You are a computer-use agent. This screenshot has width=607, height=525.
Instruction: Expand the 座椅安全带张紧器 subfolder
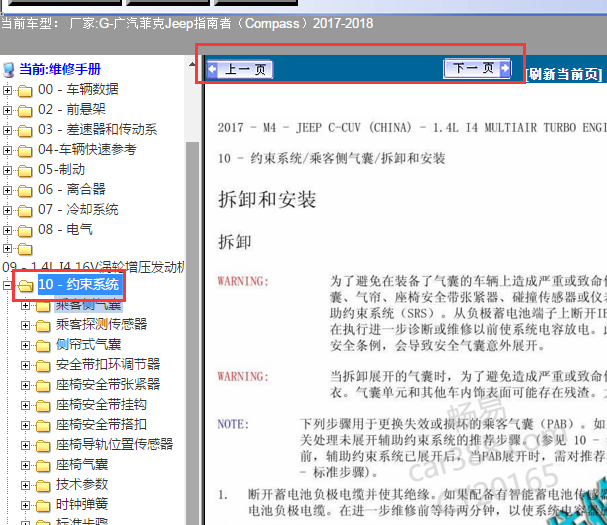point(25,386)
